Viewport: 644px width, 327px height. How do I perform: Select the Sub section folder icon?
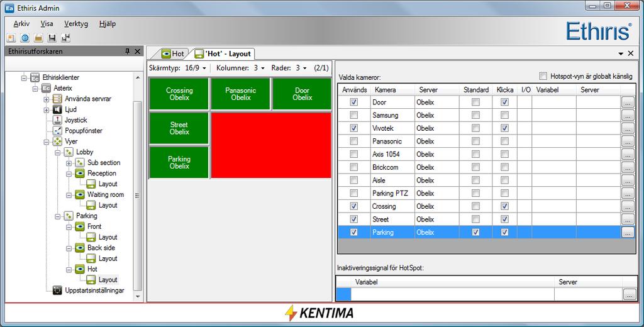point(80,163)
